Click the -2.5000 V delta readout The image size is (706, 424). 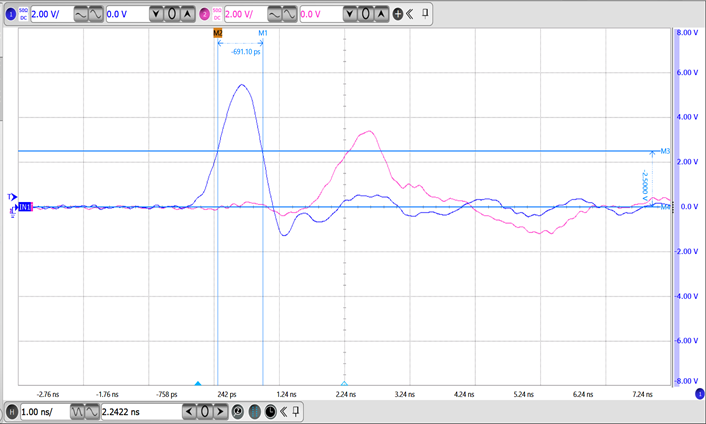[645, 185]
